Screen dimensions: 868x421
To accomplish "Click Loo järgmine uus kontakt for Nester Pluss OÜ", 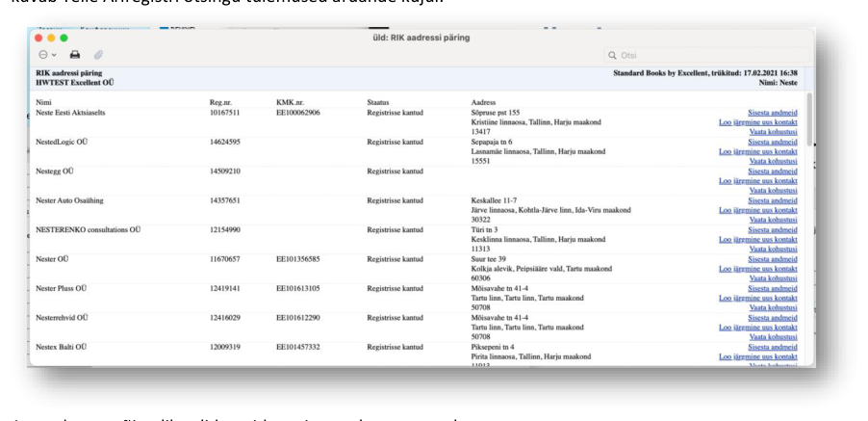I will click(758, 299).
